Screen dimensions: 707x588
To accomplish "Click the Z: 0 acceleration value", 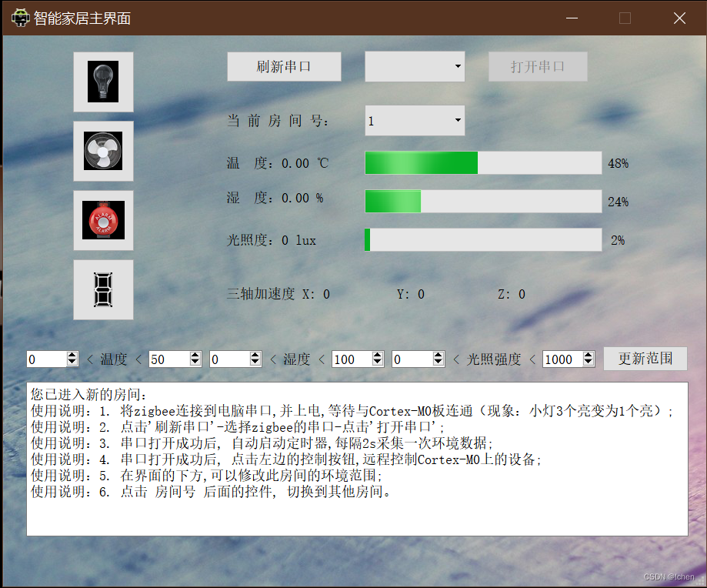I will pos(512,295).
